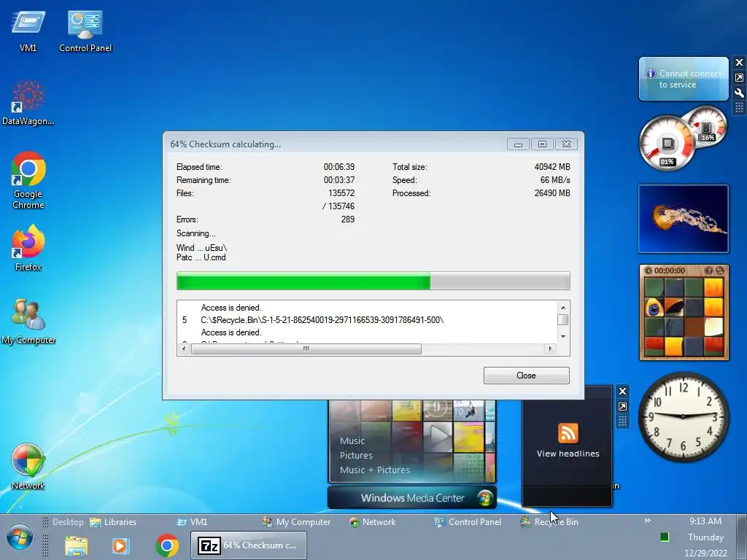Click the Windows Start orb

[x=19, y=538]
